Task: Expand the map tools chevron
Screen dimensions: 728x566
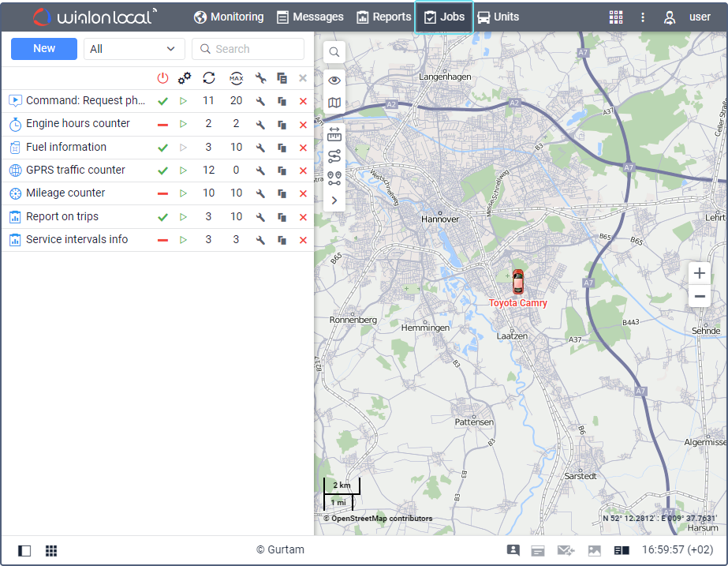Action: tap(334, 201)
